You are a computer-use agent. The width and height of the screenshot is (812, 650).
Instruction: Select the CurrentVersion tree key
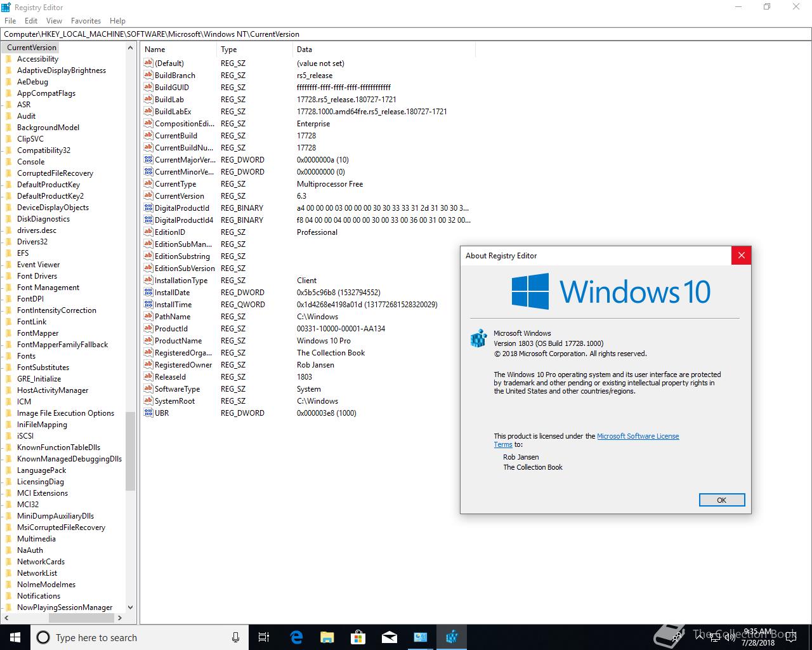[x=32, y=48]
